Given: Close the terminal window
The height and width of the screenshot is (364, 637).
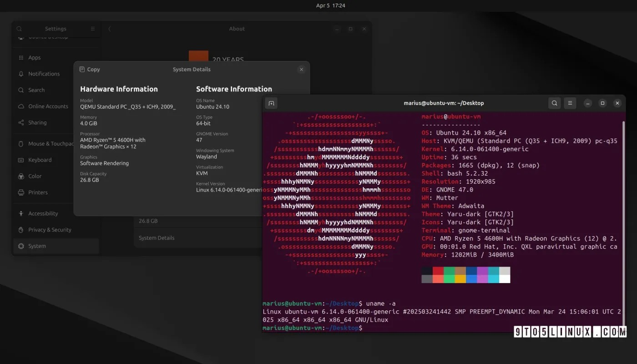Looking at the screenshot, I should [x=617, y=103].
